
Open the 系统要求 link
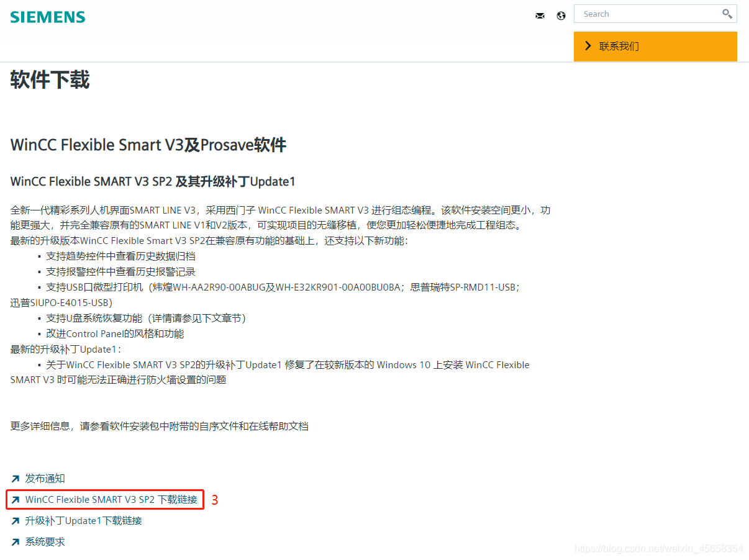[x=45, y=541]
